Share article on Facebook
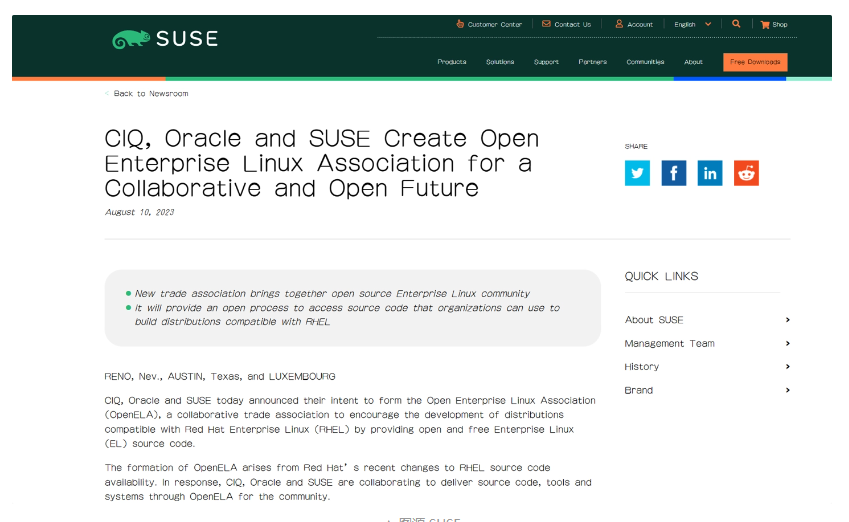The image size is (849, 522). pos(674,173)
